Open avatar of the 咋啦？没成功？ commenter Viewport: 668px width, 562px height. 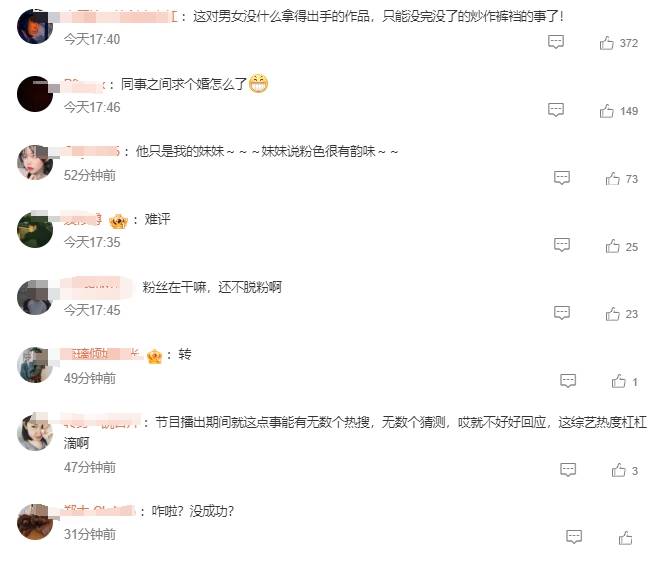point(35,522)
